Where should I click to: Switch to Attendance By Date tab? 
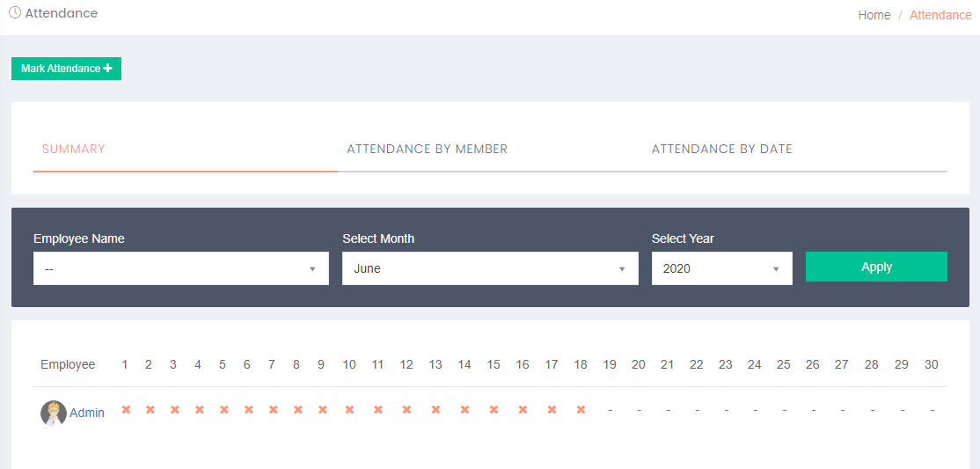pyautogui.click(x=722, y=149)
